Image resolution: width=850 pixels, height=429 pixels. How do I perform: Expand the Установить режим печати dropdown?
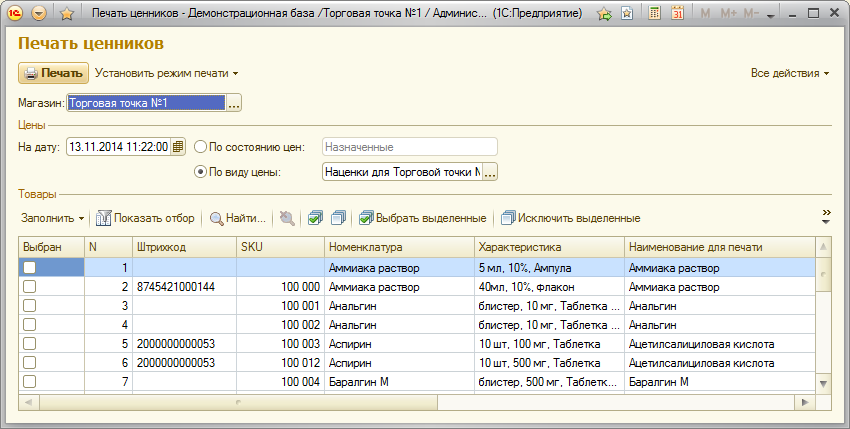(167, 73)
